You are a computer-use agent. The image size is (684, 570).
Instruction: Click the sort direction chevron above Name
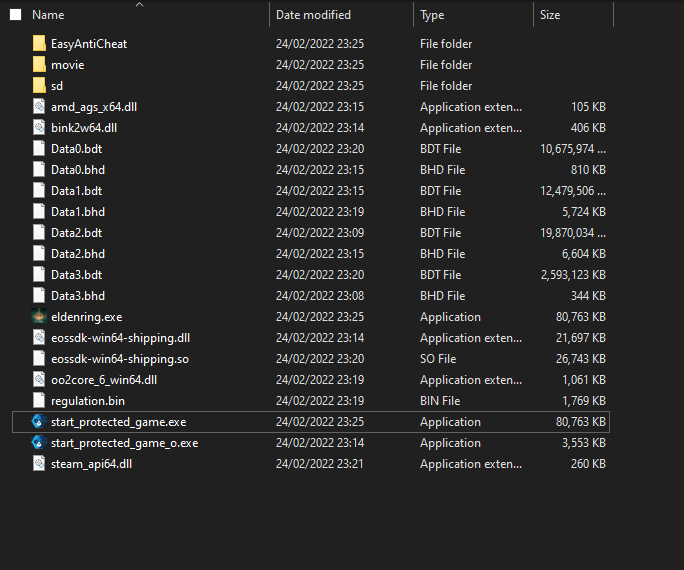pos(139,5)
